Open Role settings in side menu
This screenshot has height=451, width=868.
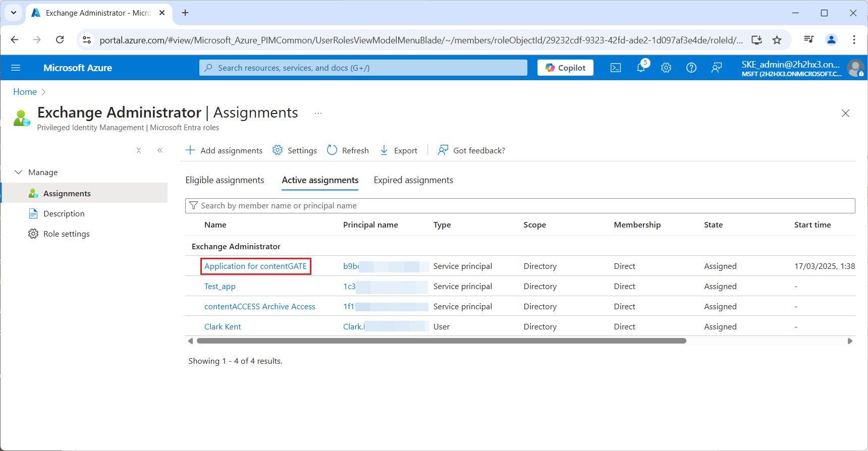pyautogui.click(x=66, y=234)
